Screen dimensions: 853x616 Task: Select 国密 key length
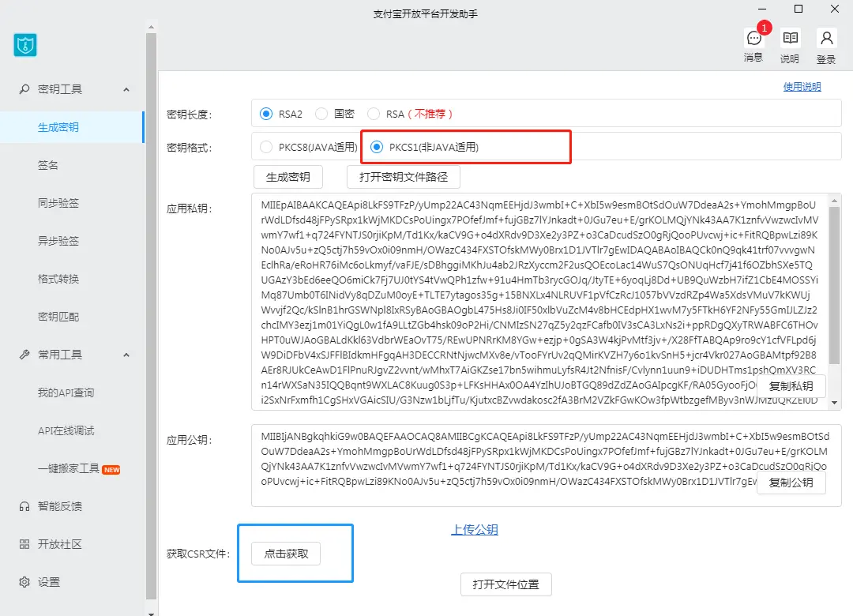[x=321, y=114]
